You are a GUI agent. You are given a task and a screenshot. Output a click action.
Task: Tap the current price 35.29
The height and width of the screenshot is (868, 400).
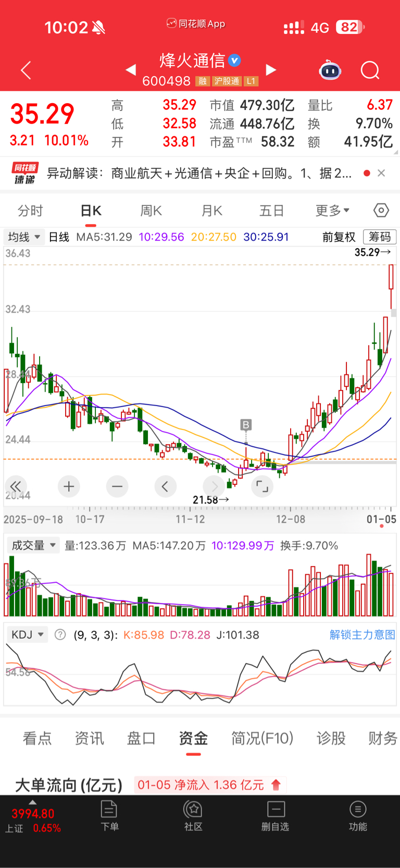42,114
